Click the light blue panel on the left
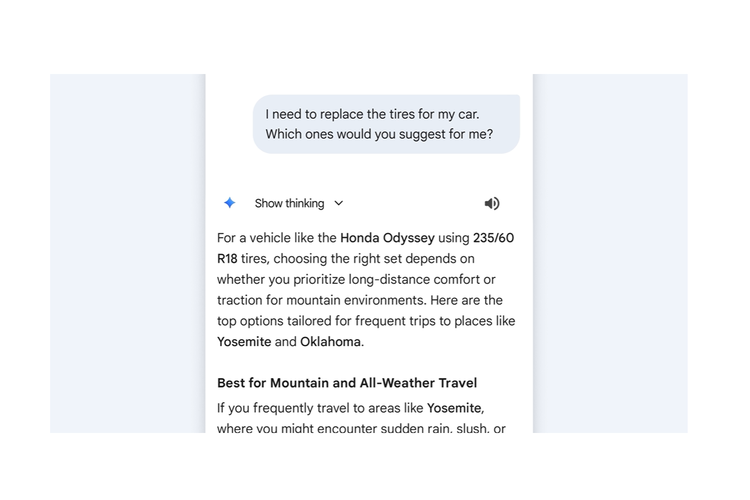 click(127, 250)
